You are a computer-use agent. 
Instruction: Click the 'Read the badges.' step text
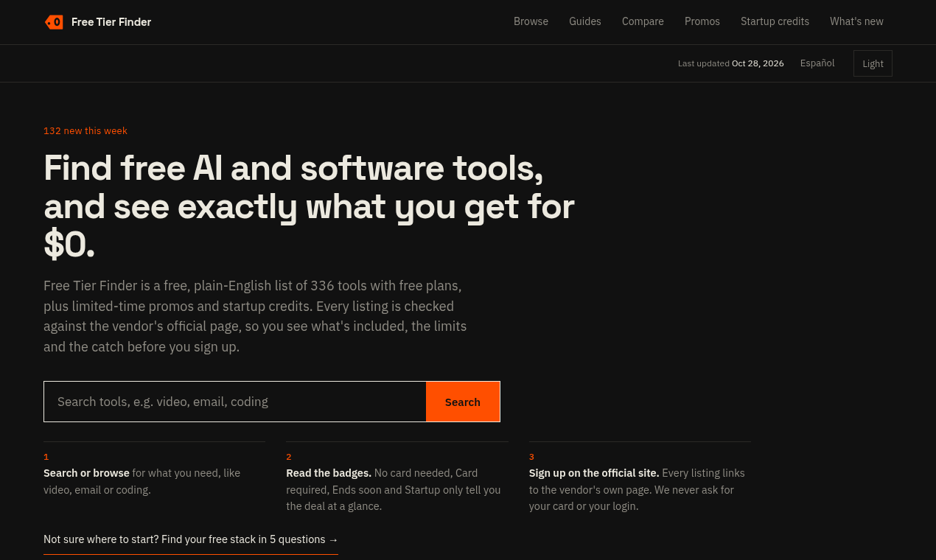click(329, 473)
